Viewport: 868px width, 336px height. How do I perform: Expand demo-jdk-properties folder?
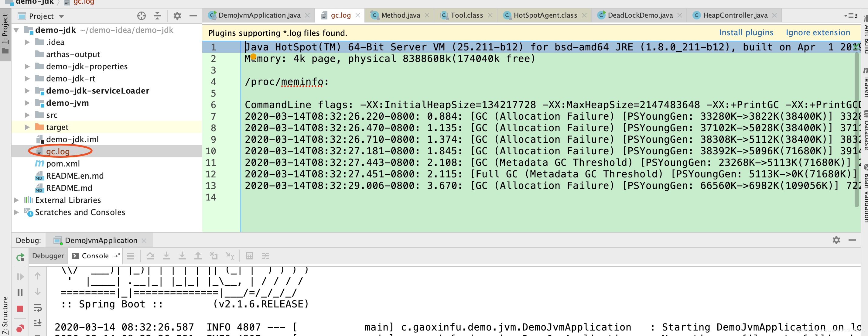tap(27, 67)
